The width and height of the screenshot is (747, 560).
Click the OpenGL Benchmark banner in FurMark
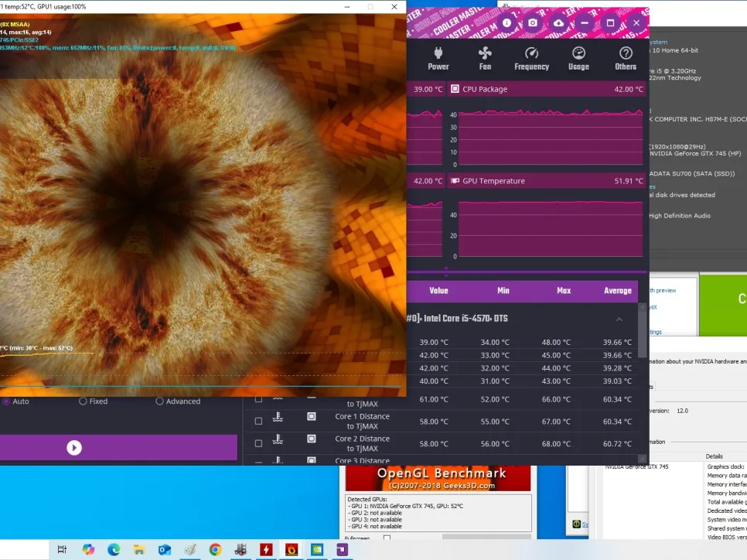438,478
